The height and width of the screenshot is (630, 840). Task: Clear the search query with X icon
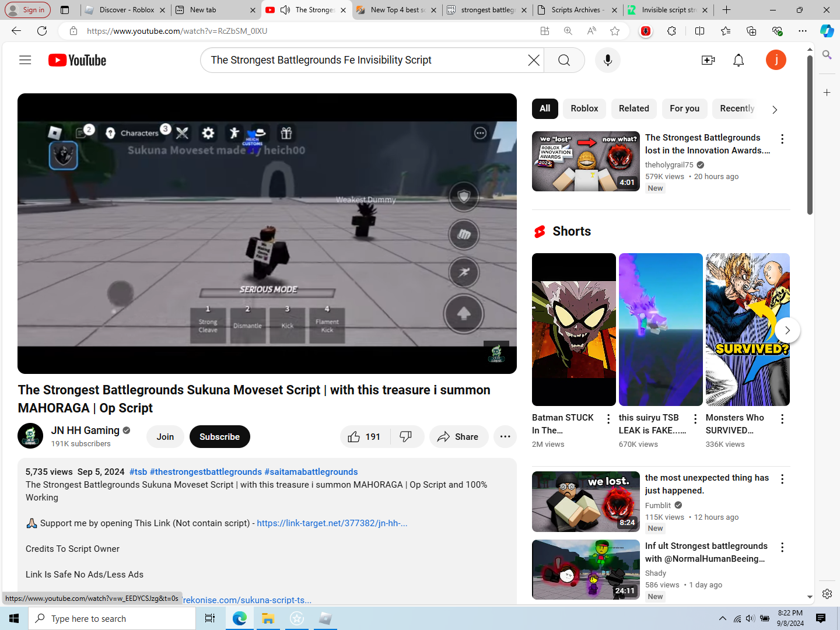533,60
